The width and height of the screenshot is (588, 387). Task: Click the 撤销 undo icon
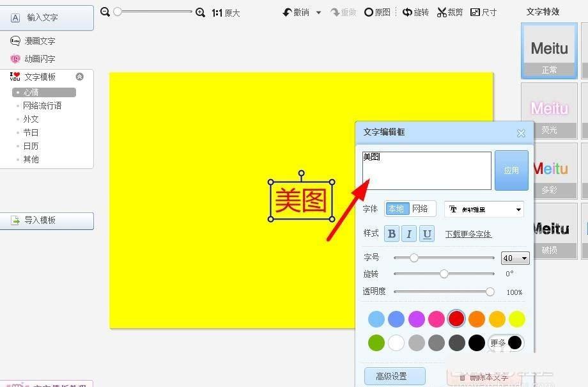tap(297, 12)
